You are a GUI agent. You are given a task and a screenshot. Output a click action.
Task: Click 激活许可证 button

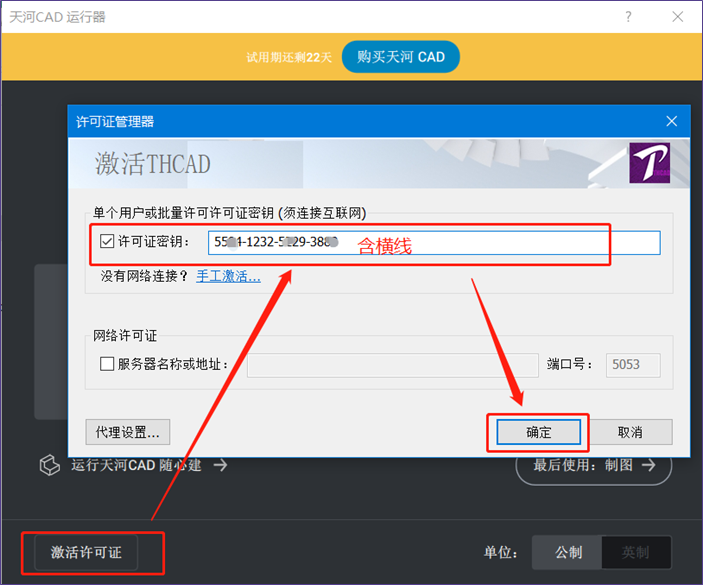86,552
